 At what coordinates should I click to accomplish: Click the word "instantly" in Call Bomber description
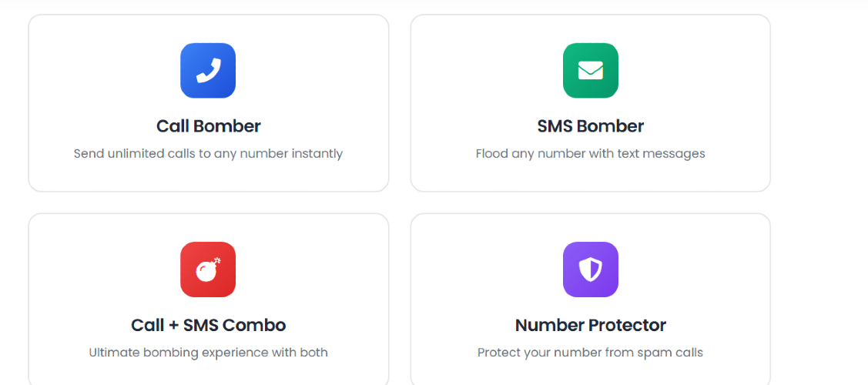(x=317, y=154)
